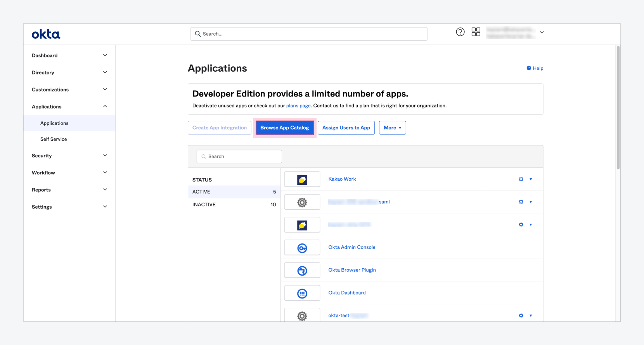Click the Okta Admin Console logo icon
Viewport: 644px width, 345px height.
[302, 248]
